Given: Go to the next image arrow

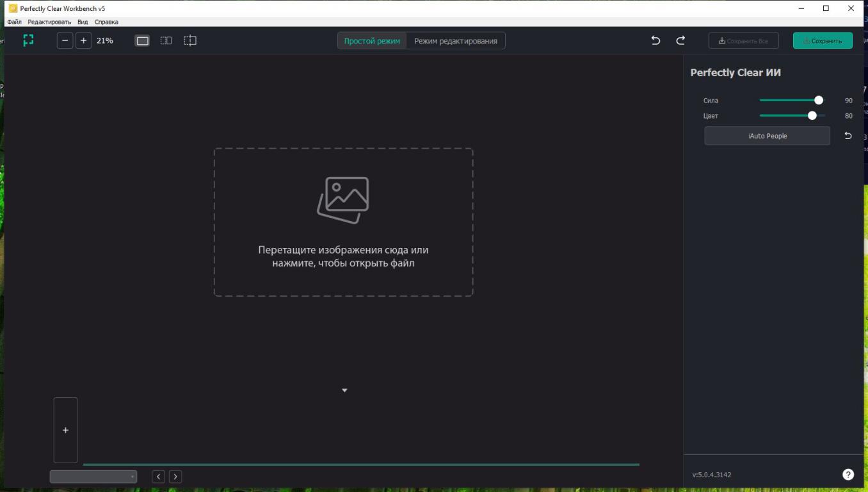Looking at the screenshot, I should (x=175, y=477).
